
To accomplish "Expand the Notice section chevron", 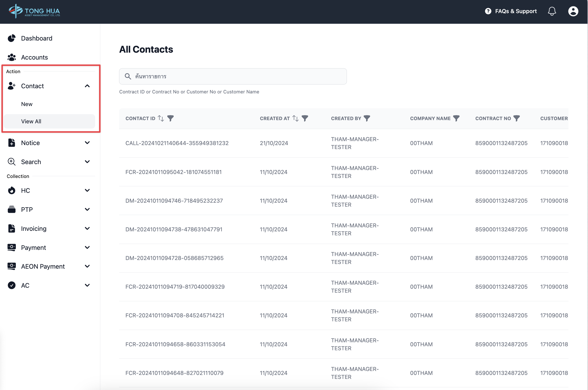I will pos(87,143).
